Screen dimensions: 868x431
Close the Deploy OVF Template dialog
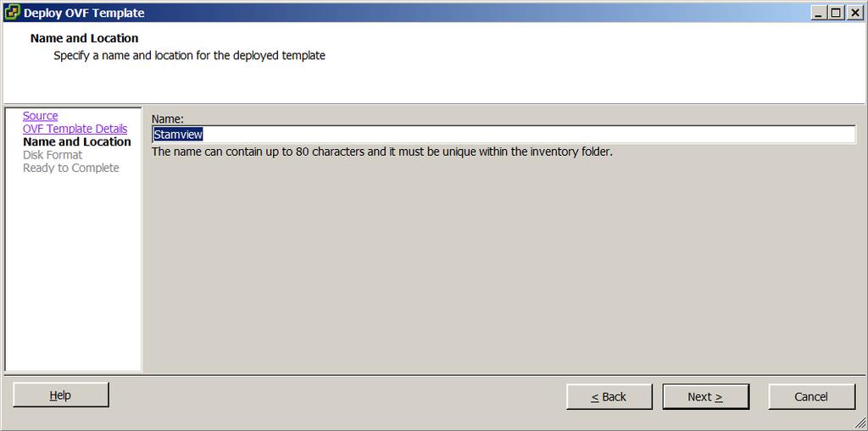tap(854, 13)
